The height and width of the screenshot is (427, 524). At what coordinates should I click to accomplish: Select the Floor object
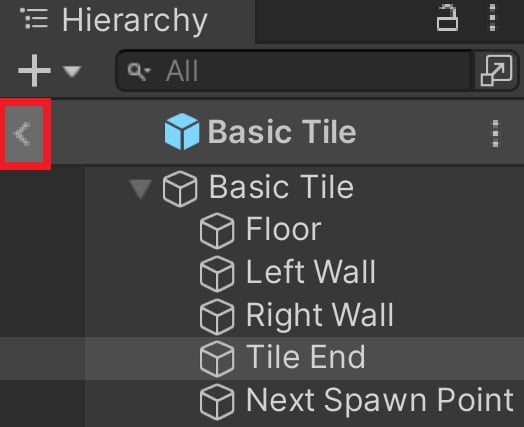(283, 230)
